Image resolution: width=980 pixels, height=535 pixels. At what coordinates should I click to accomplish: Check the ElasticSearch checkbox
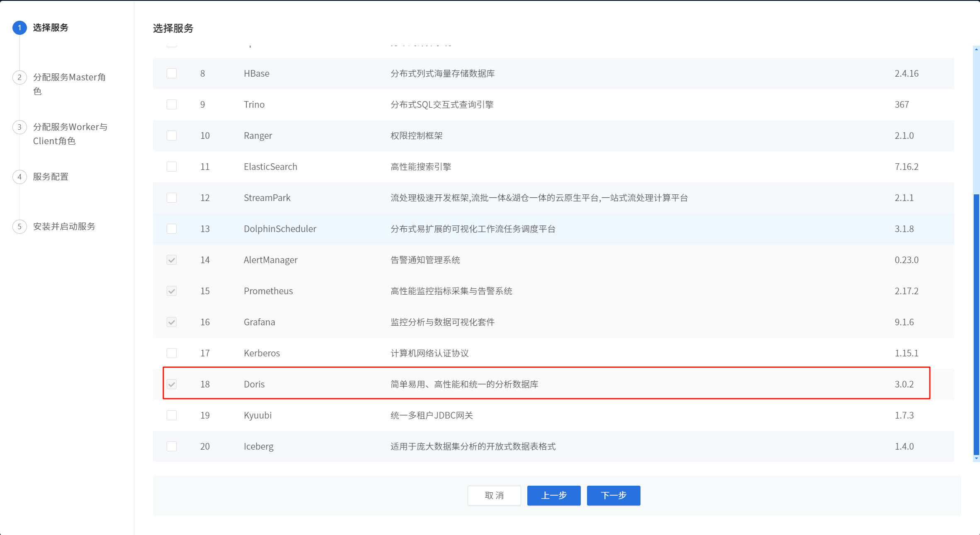[x=172, y=167]
